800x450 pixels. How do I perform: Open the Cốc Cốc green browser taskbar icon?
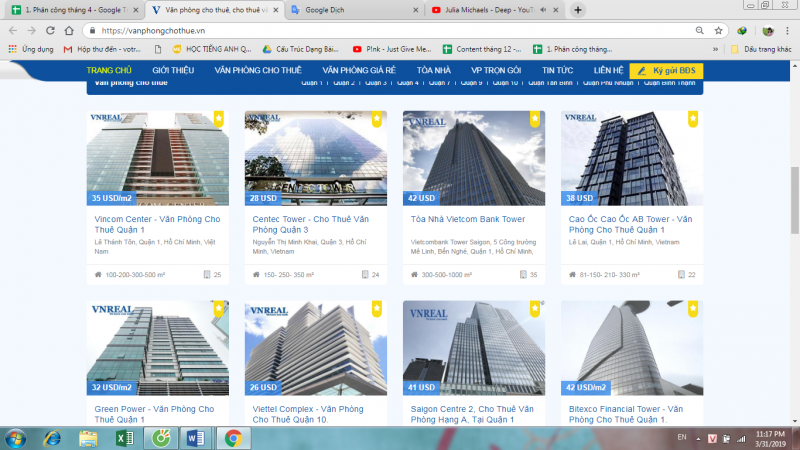161,438
